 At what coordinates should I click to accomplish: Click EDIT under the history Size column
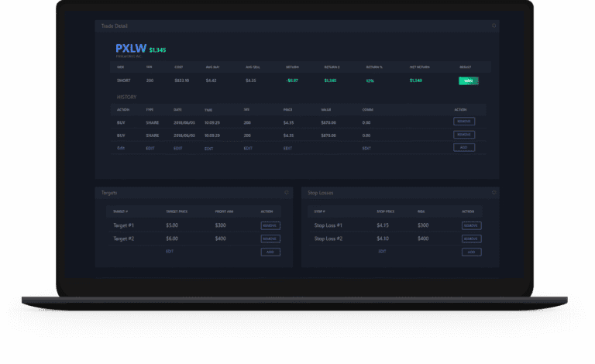point(248,149)
